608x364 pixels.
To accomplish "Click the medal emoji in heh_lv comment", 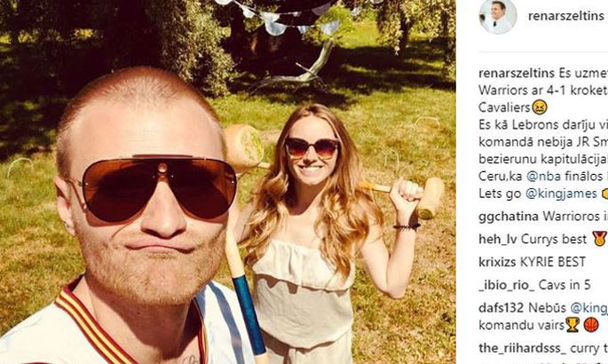I will pyautogui.click(x=600, y=239).
